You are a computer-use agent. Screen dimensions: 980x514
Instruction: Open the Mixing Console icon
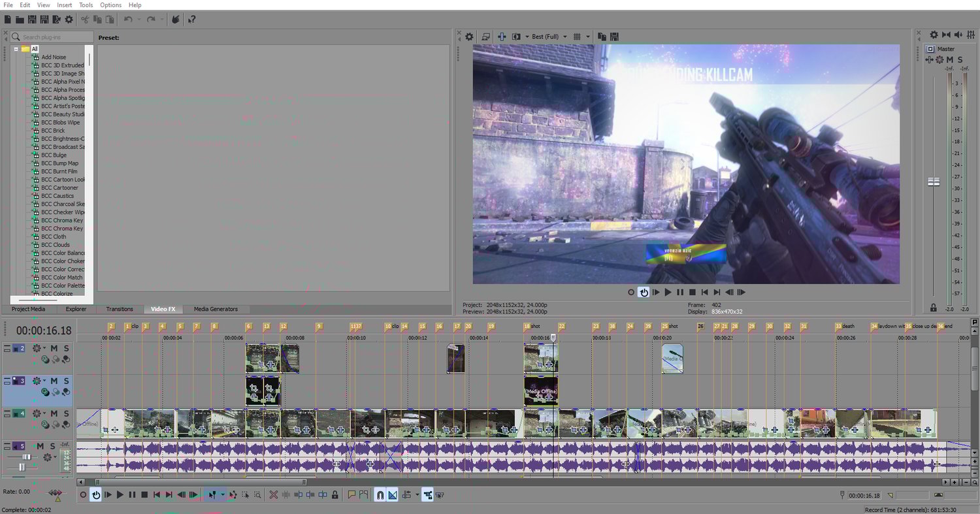pyautogui.click(x=971, y=35)
